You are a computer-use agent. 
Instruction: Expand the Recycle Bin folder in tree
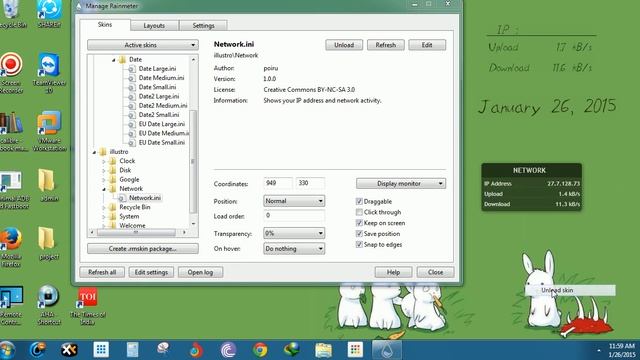point(104,207)
